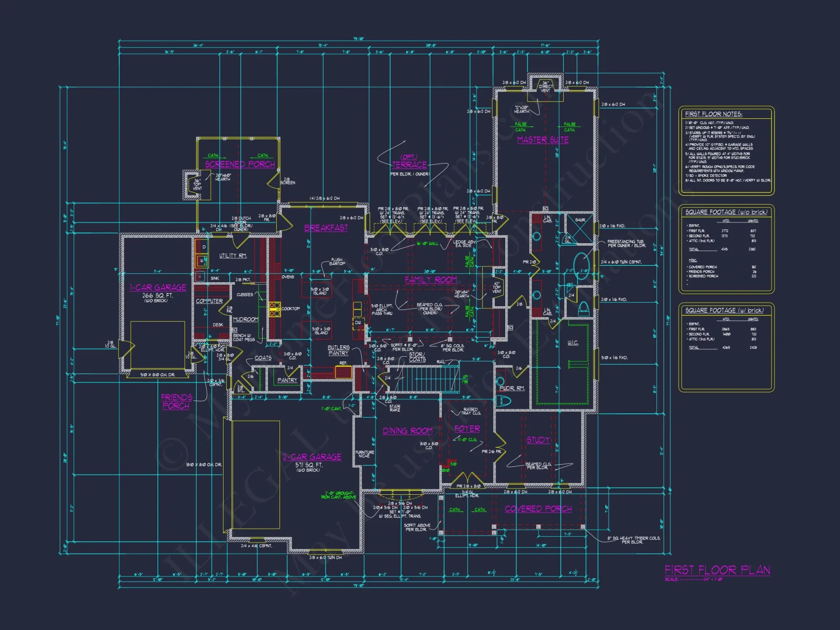This screenshot has width=840, height=630.
Task: Toggle the FALSE CATH ceiling note
Action: 521,127
